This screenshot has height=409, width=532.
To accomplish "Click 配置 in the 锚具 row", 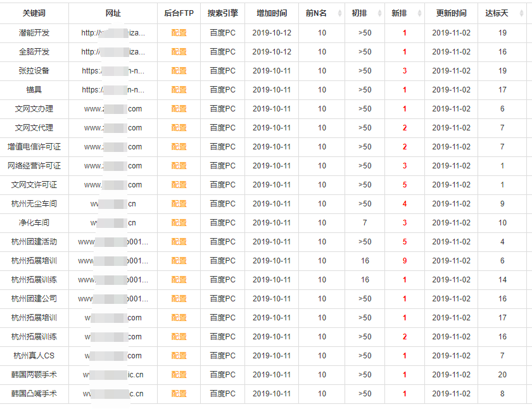I will [179, 90].
